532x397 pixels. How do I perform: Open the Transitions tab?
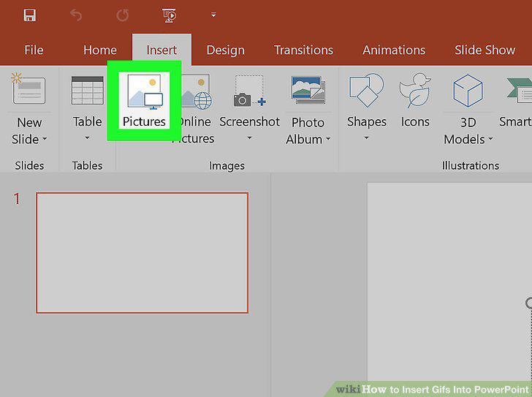(303, 50)
